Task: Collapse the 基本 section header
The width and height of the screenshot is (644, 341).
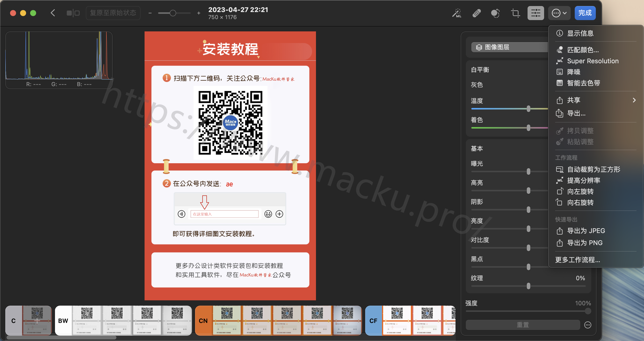Action: (477, 149)
